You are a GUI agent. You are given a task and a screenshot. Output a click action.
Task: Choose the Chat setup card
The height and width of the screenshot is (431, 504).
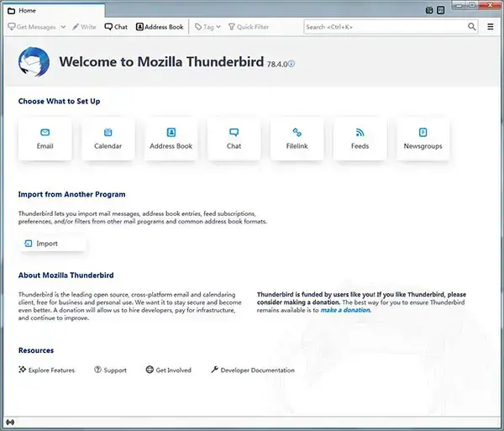click(234, 139)
